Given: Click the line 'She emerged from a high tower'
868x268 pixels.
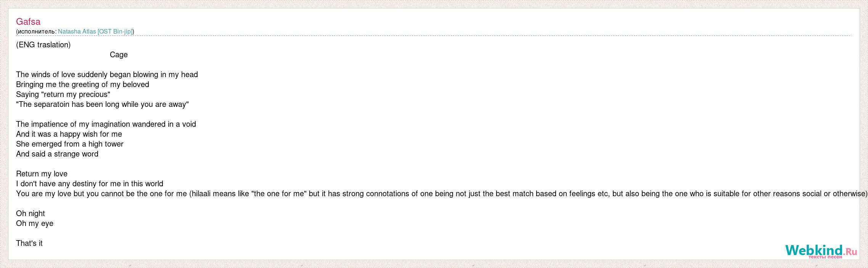Looking at the screenshot, I should click(70, 144).
